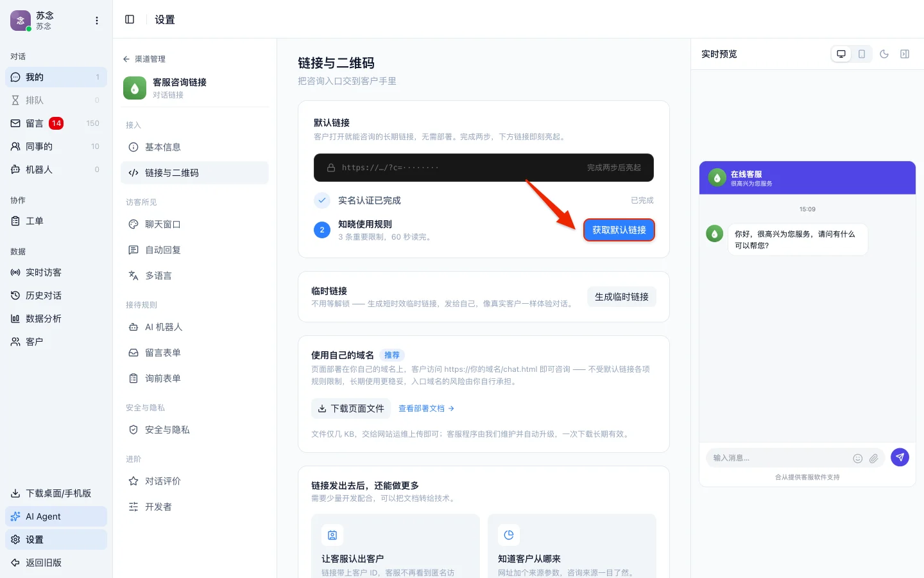Click 在线客服 header avatar in preview
The image size is (924, 578).
(x=717, y=178)
